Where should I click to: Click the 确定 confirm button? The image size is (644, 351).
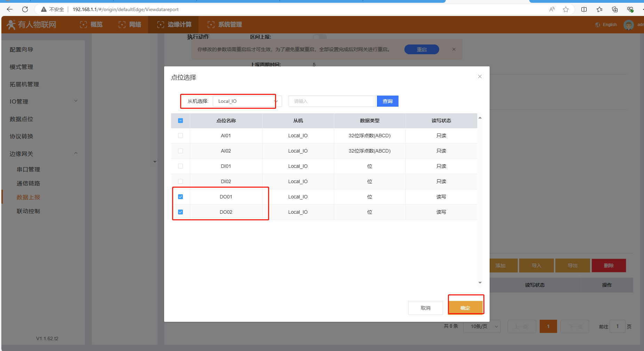465,308
